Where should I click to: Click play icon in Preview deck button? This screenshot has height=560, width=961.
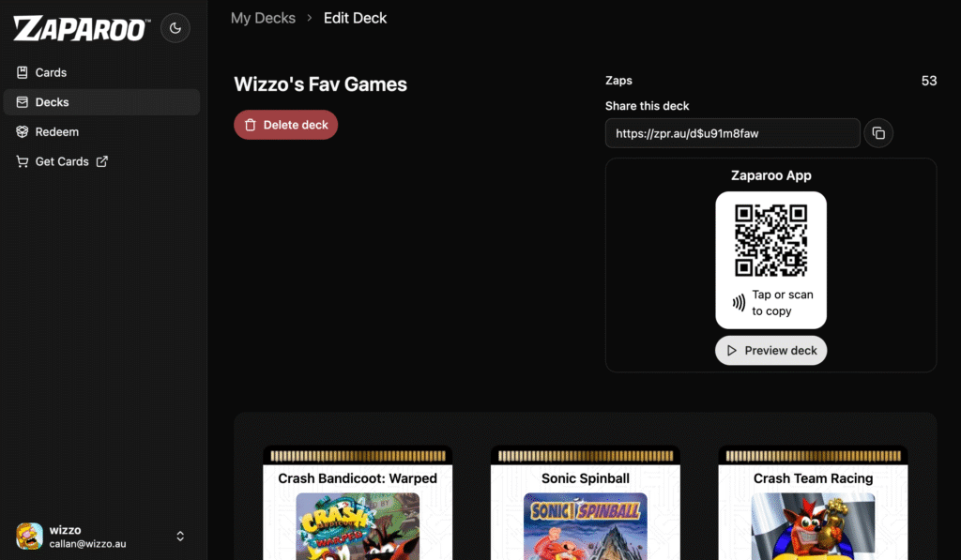(732, 351)
